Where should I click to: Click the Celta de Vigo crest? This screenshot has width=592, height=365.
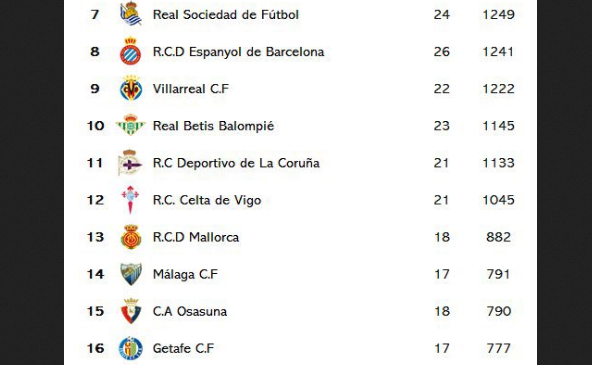(x=130, y=200)
